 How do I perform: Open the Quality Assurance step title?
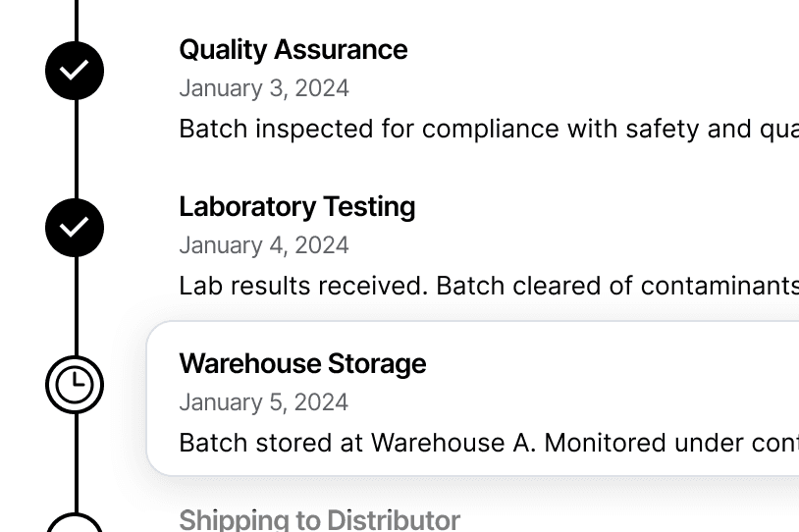click(x=293, y=50)
